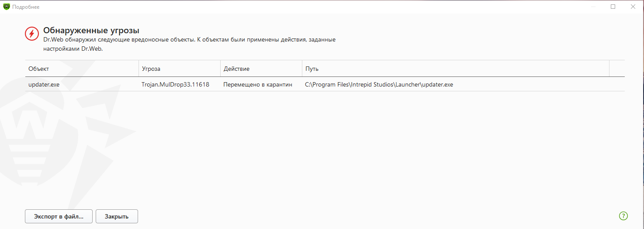Maximize the Подробнее window
The width and height of the screenshot is (644, 229).
(x=613, y=7)
